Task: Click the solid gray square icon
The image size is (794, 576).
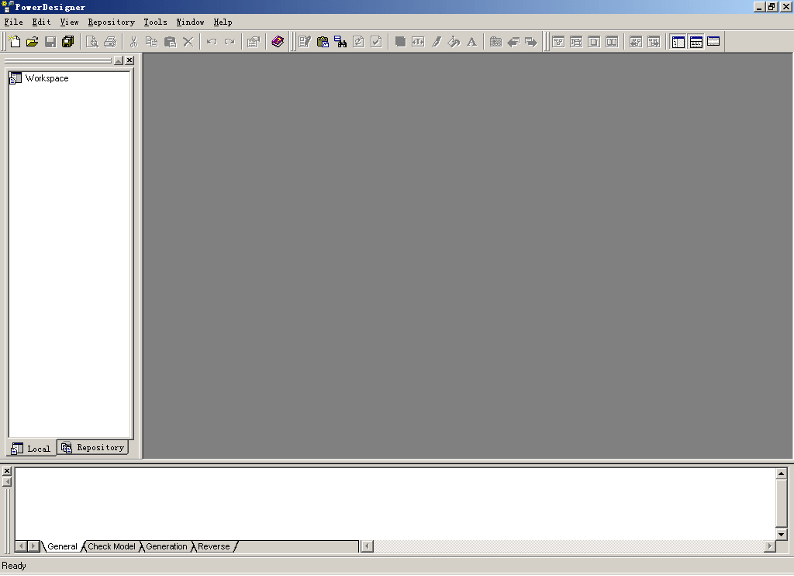Action: pyautogui.click(x=400, y=42)
